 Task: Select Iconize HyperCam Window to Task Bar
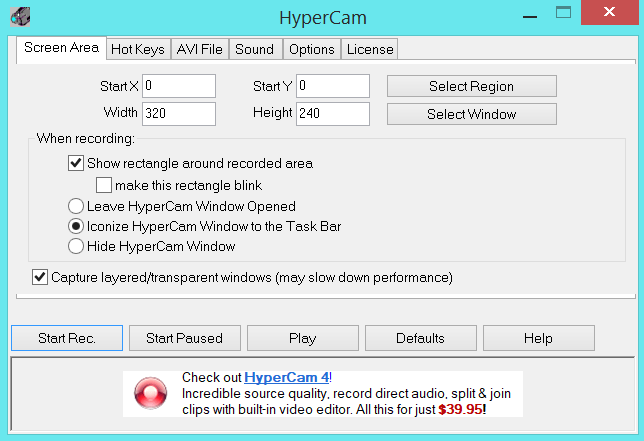(76, 226)
